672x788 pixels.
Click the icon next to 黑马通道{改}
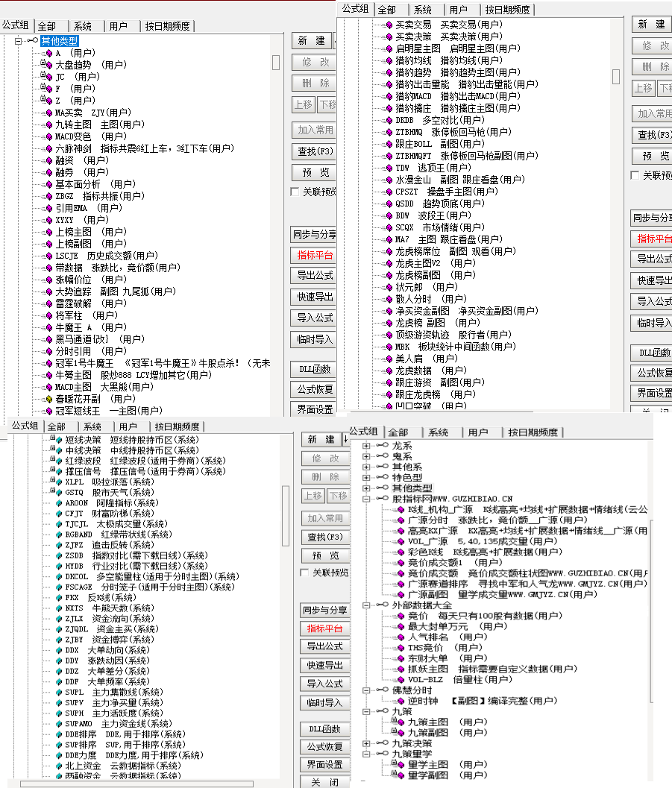point(48,340)
